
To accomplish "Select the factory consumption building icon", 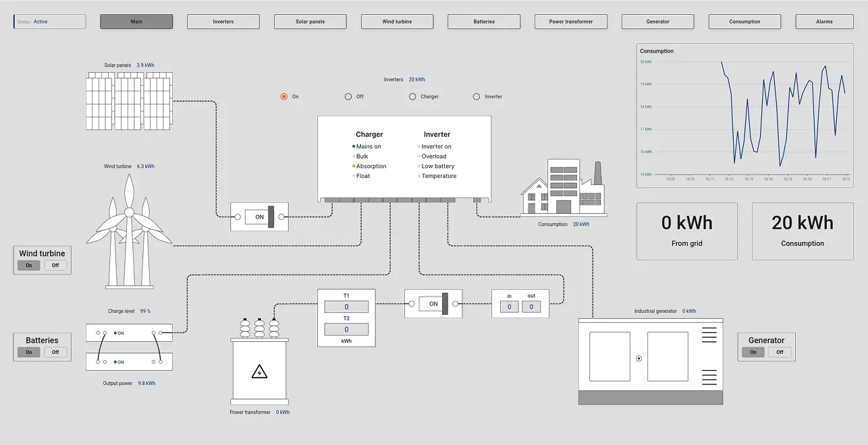I will pyautogui.click(x=564, y=189).
